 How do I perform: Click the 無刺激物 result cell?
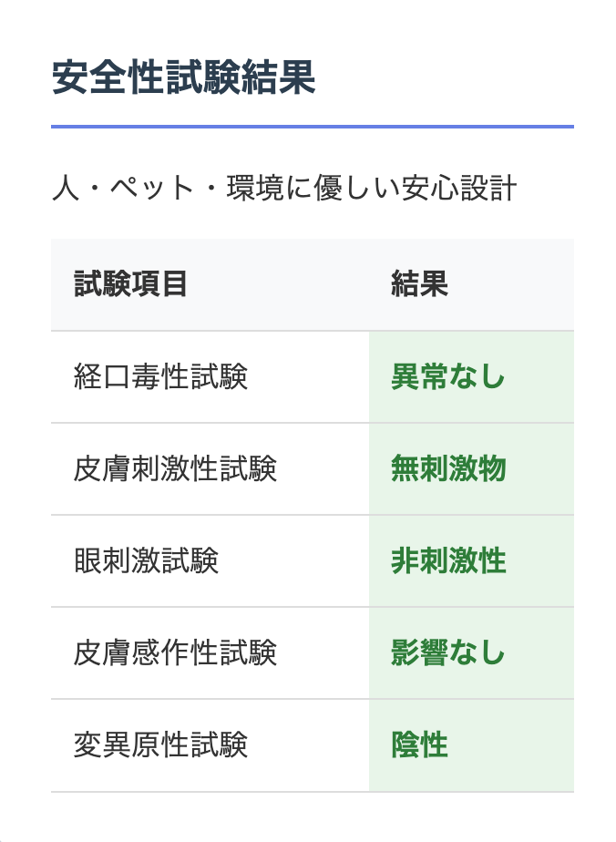(447, 468)
